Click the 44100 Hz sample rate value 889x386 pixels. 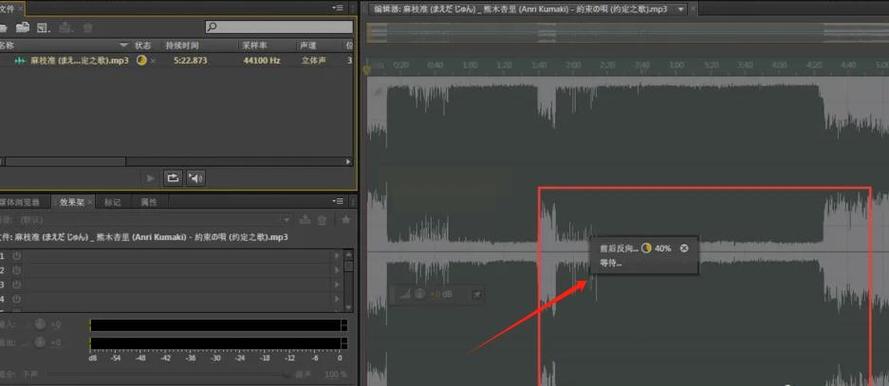261,61
